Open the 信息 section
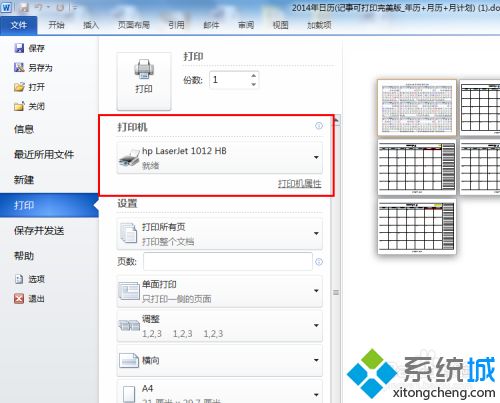 24,129
